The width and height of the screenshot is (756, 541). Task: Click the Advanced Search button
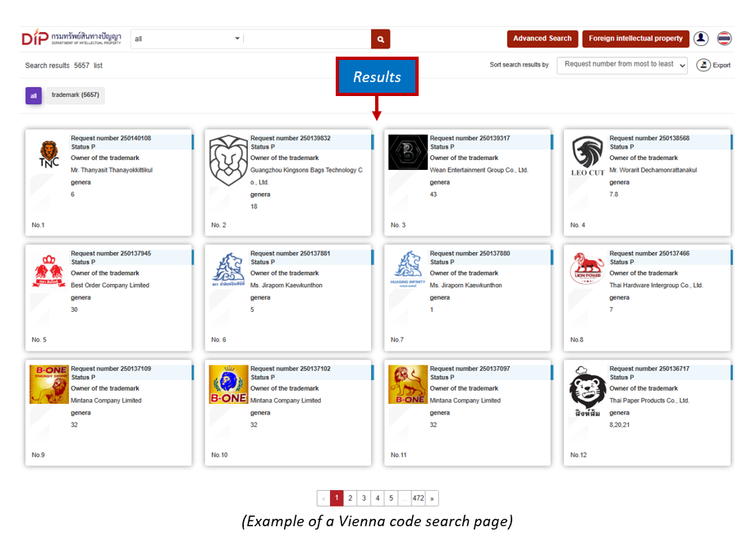(542, 39)
